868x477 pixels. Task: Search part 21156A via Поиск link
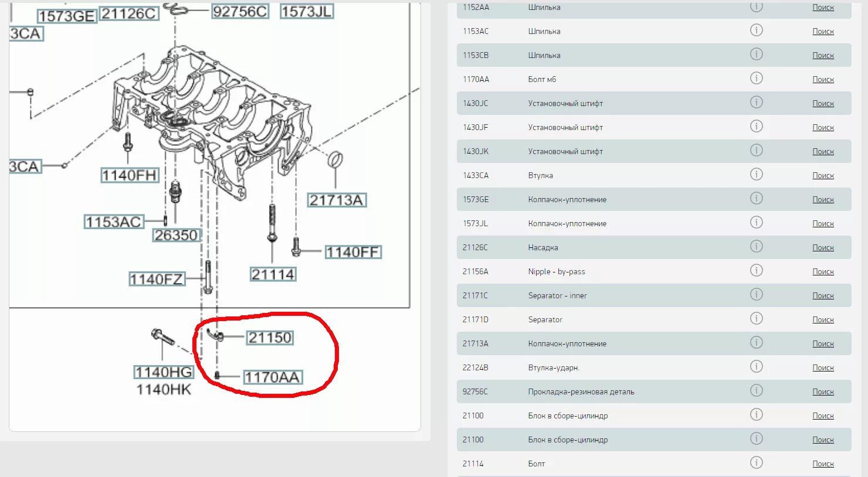pos(823,272)
